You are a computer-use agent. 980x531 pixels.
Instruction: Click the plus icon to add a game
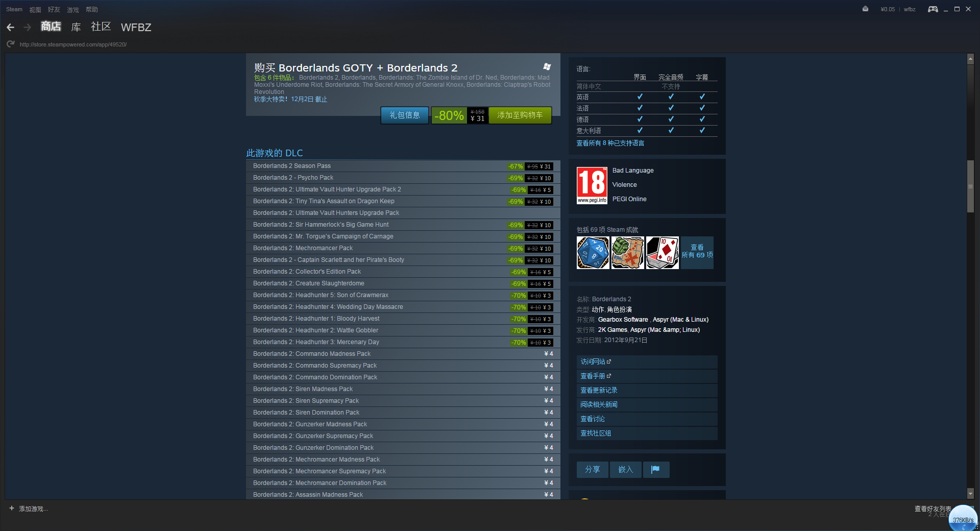pos(11,509)
